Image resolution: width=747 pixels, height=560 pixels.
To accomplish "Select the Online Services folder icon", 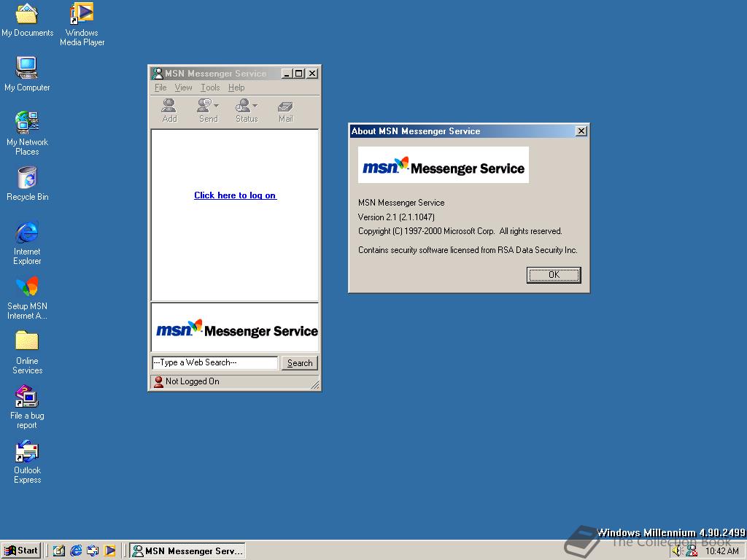I will coord(27,352).
